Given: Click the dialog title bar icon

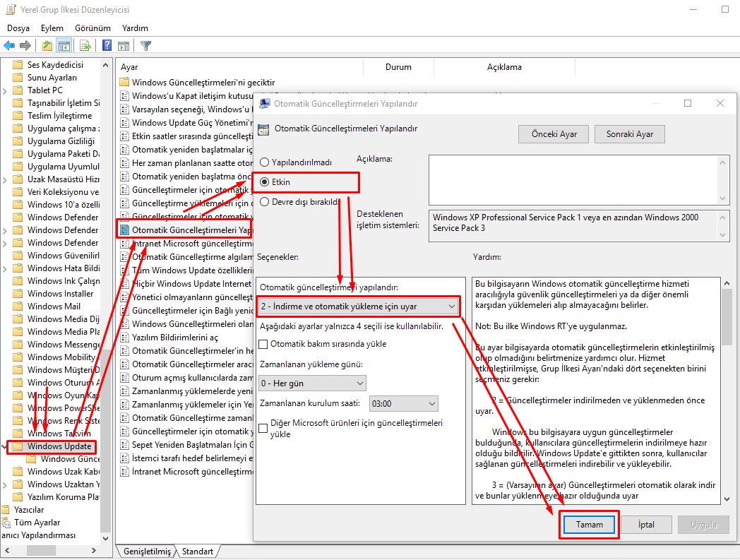Looking at the screenshot, I should coord(265,103).
